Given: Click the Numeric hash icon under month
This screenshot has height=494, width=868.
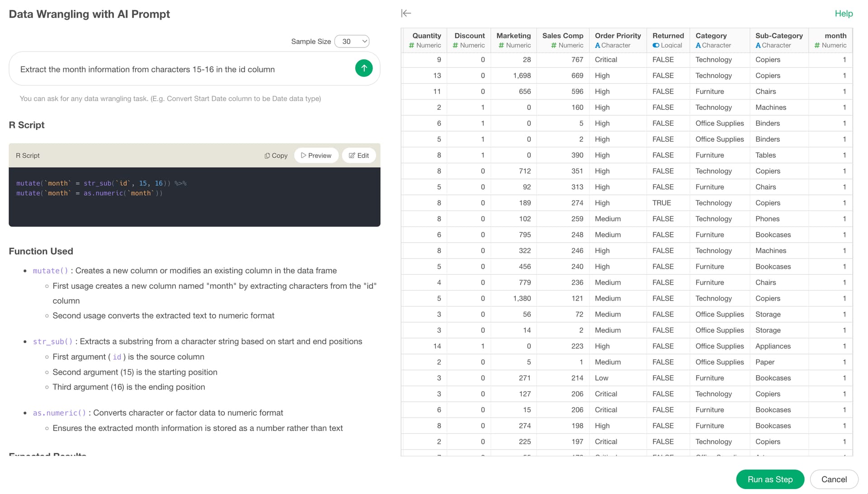Looking at the screenshot, I should (817, 45).
